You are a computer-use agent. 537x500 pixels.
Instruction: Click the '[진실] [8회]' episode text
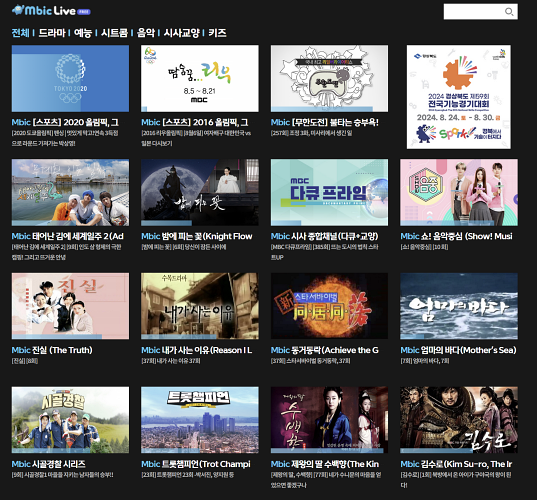25,361
